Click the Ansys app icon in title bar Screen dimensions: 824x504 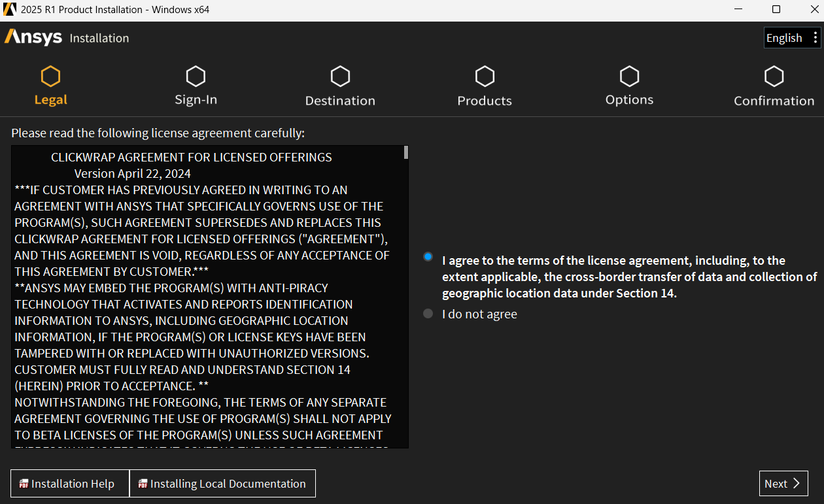pos(10,10)
